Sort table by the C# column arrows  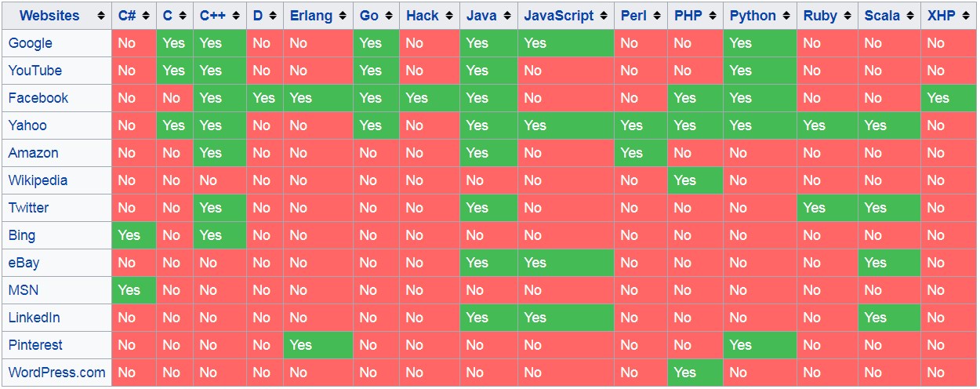pos(146,16)
